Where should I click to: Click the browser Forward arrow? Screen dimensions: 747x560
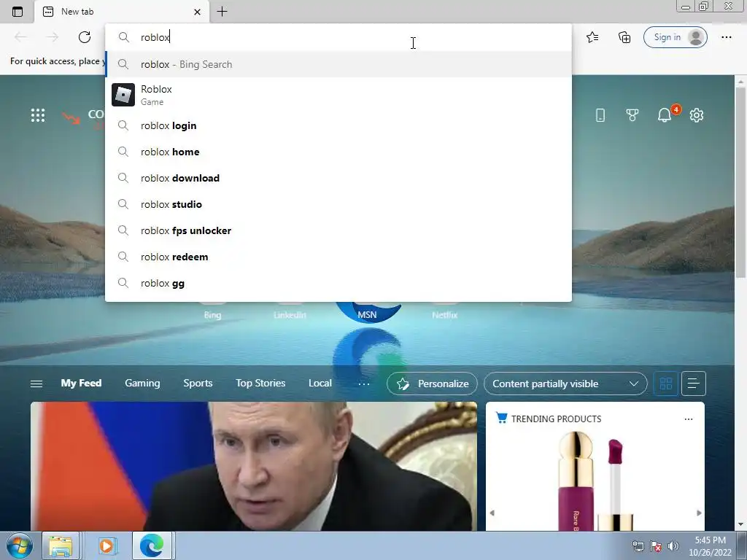53,37
